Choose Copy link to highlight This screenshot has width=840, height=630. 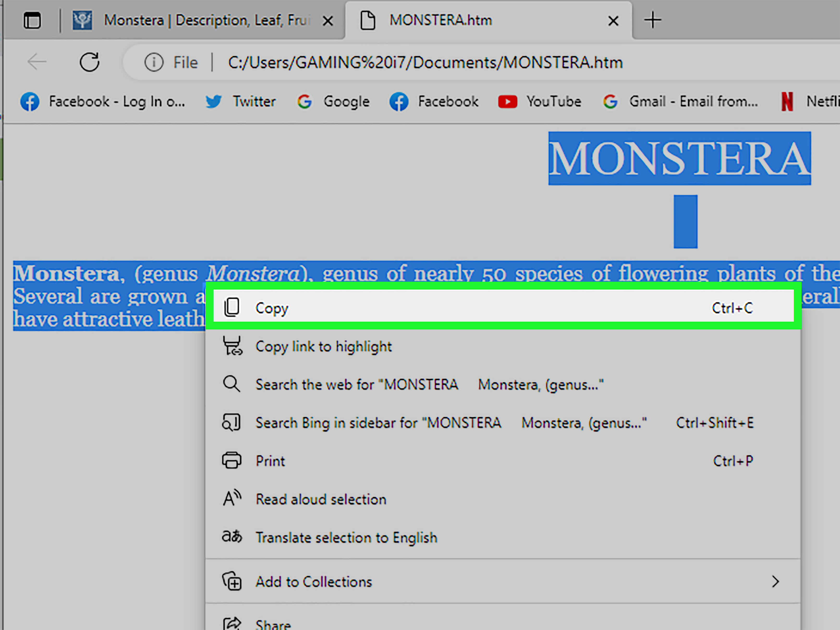click(323, 346)
